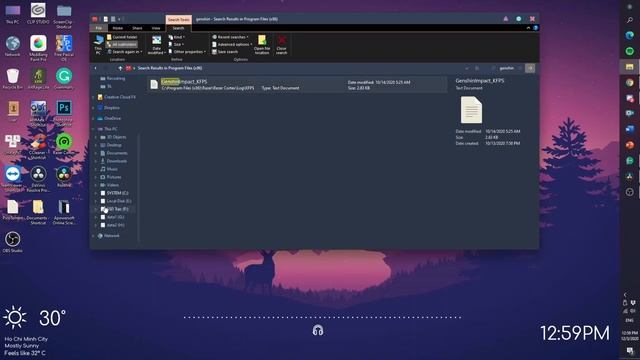The width and height of the screenshot is (640, 360).
Task: Select the GenshinImpact_KFPS search result file
Action: coord(297,84)
